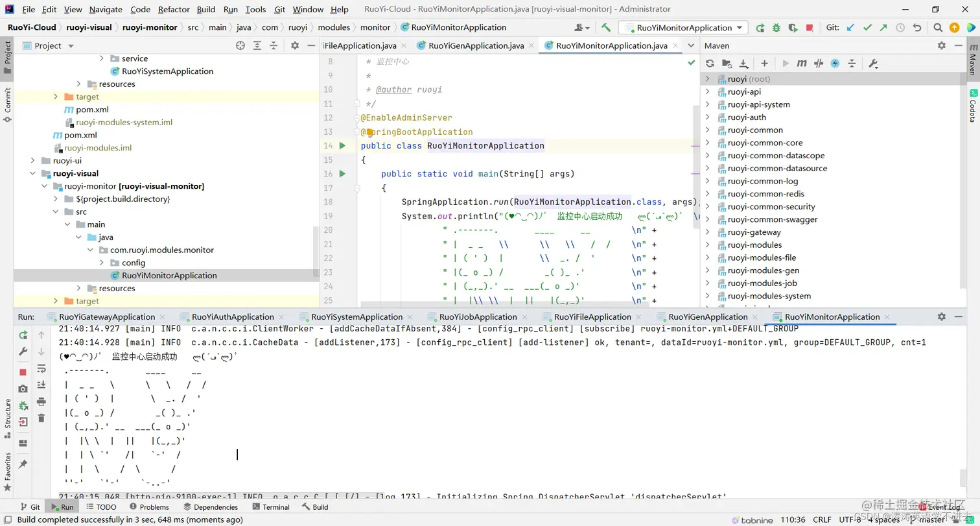The height and width of the screenshot is (526, 980).
Task: Open the Dependencies tool window
Action: click(x=211, y=507)
